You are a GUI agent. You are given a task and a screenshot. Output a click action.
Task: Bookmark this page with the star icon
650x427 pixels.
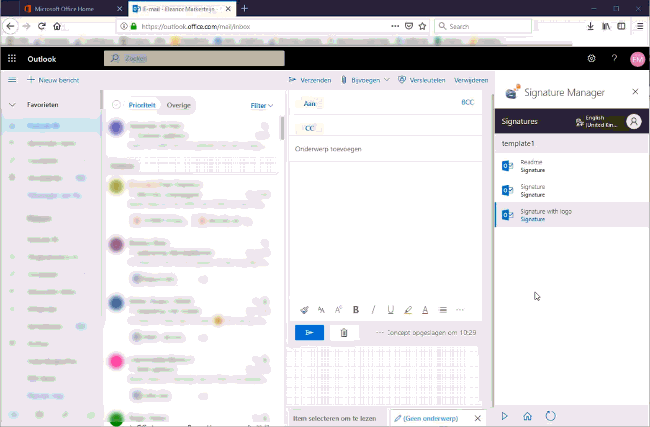pos(422,26)
